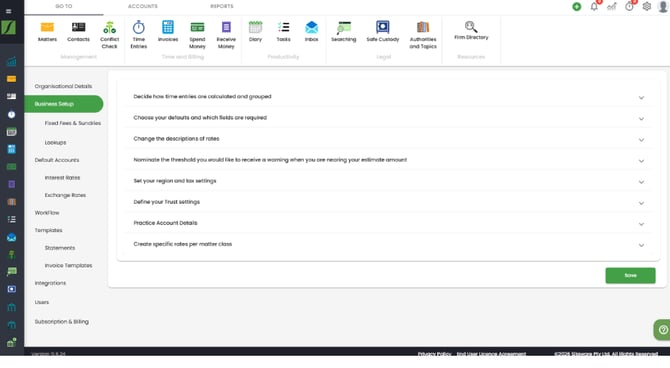Image resolution: width=670 pixels, height=368 pixels.
Task: Open Subscription & Billing
Action: [x=62, y=322]
